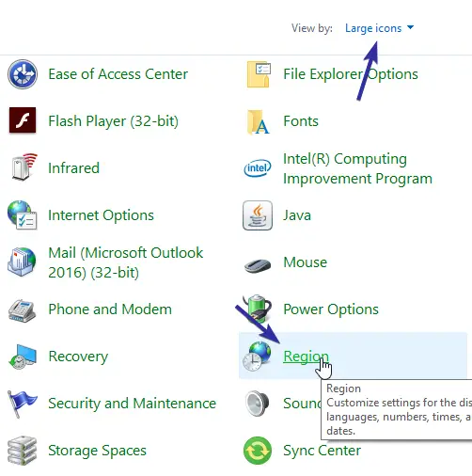Image resolution: width=472 pixels, height=476 pixels.
Task: Click the View by dropdown arrow
Action: point(410,27)
